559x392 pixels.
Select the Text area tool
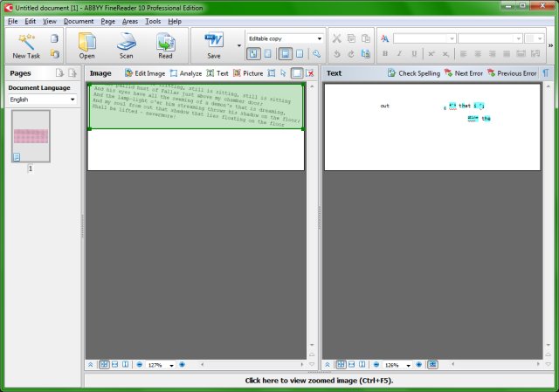coord(217,73)
